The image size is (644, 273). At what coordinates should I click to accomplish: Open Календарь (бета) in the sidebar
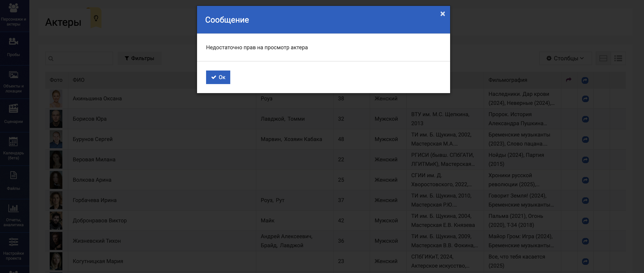14,148
